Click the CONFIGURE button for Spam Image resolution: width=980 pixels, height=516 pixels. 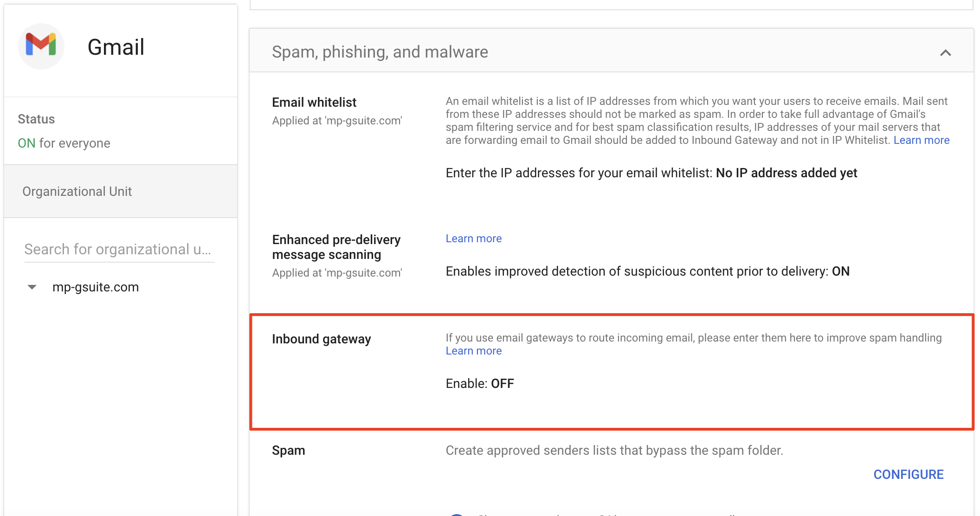coord(908,474)
